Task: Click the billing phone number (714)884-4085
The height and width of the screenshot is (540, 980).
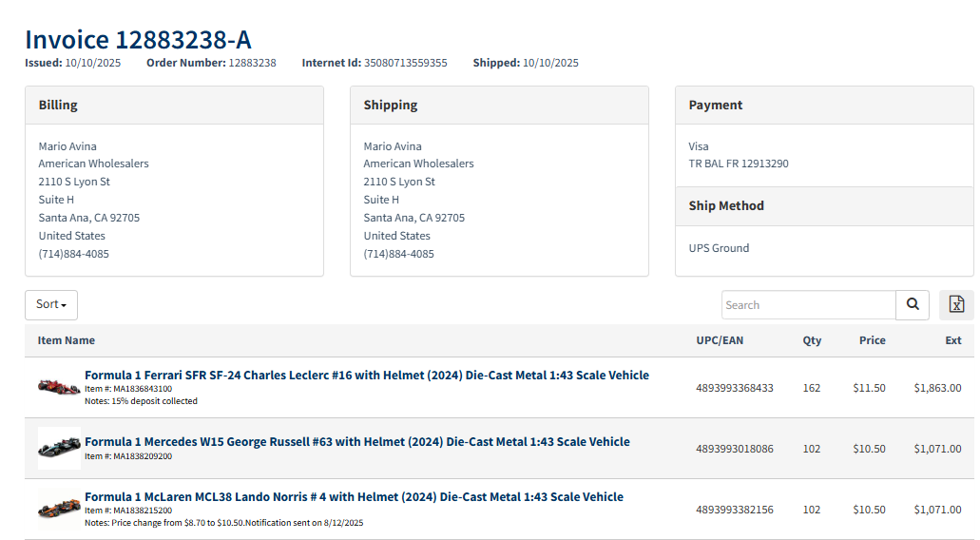Action: pos(74,254)
